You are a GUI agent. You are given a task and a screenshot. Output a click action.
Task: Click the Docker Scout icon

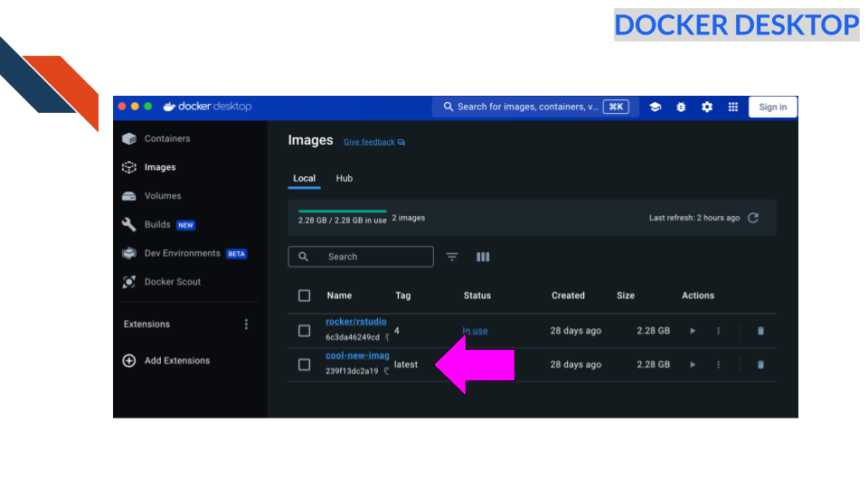(x=129, y=282)
